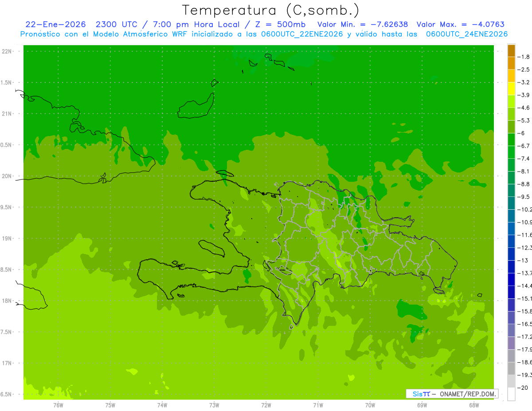Select the valid-until stamp '0600UTC_24ENE2026'
The image size is (532, 411).
466,34
